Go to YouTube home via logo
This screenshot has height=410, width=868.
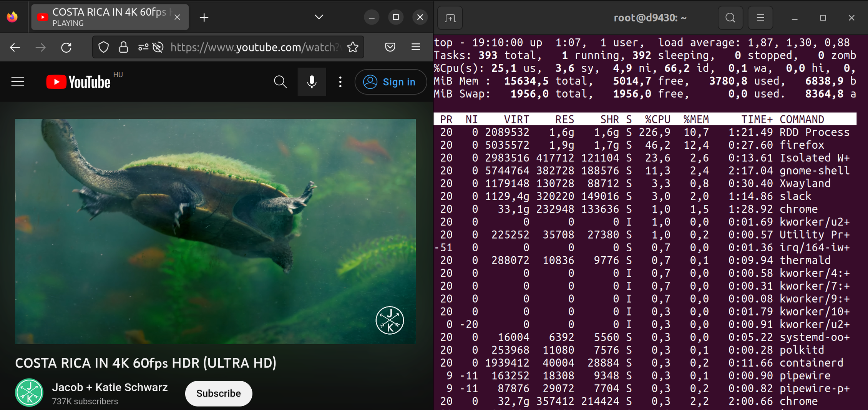(78, 82)
